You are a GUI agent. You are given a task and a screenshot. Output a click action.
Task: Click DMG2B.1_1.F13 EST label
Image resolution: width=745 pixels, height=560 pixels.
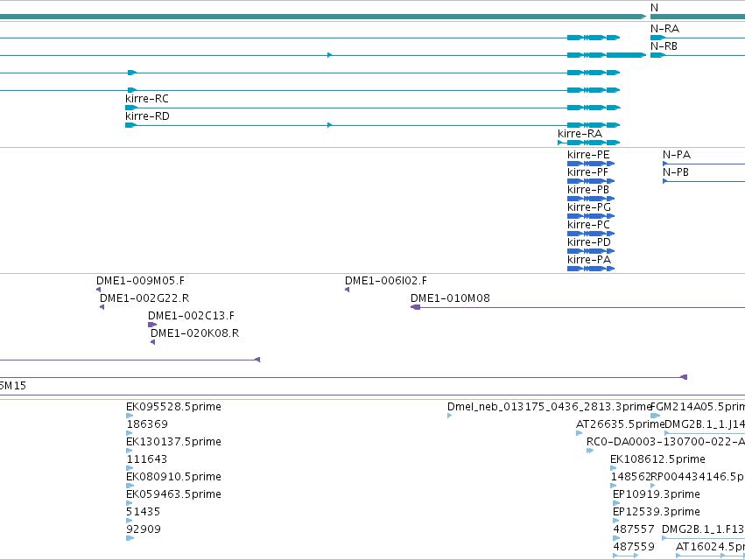click(703, 529)
